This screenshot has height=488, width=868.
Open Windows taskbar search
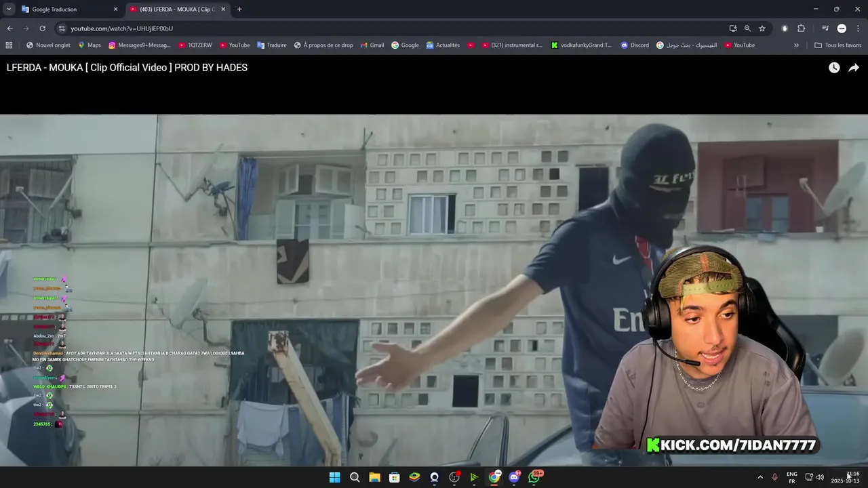click(355, 477)
